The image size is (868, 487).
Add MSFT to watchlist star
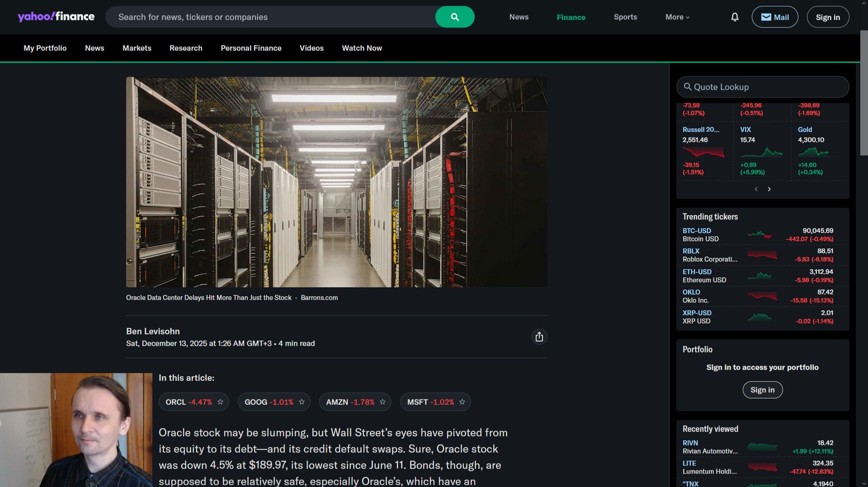click(x=462, y=402)
